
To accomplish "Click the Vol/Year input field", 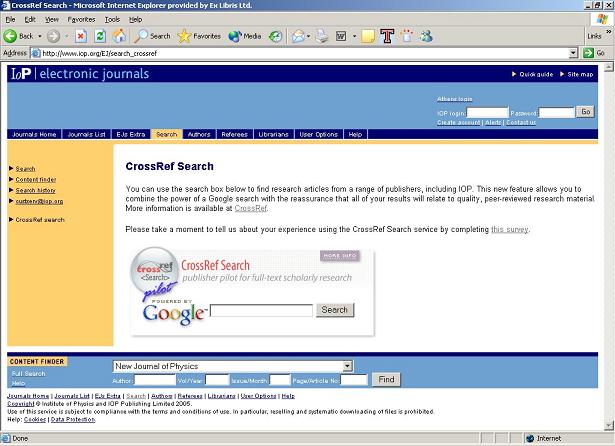I will (x=217, y=380).
